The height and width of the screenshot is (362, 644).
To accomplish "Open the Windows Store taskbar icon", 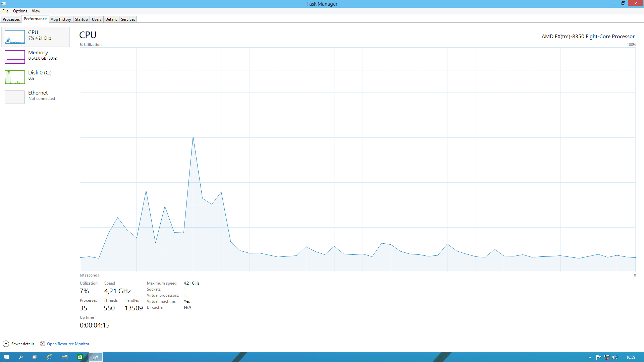I will click(80, 357).
